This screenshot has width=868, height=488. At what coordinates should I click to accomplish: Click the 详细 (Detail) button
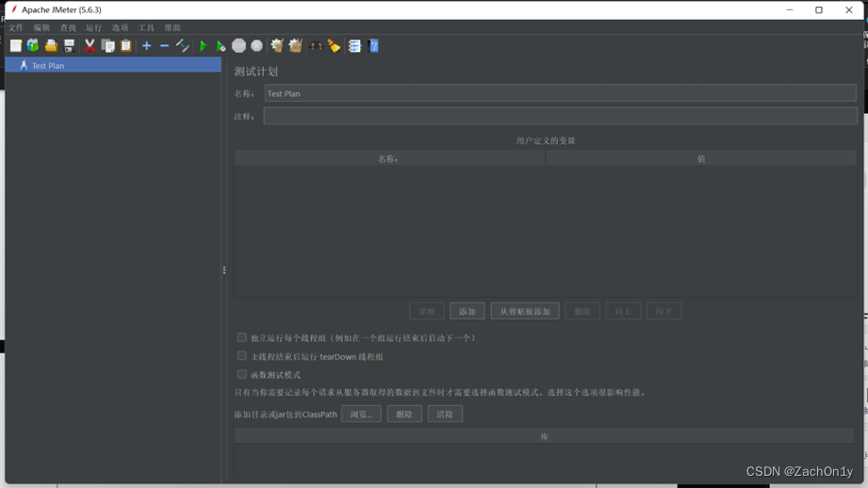coord(427,312)
